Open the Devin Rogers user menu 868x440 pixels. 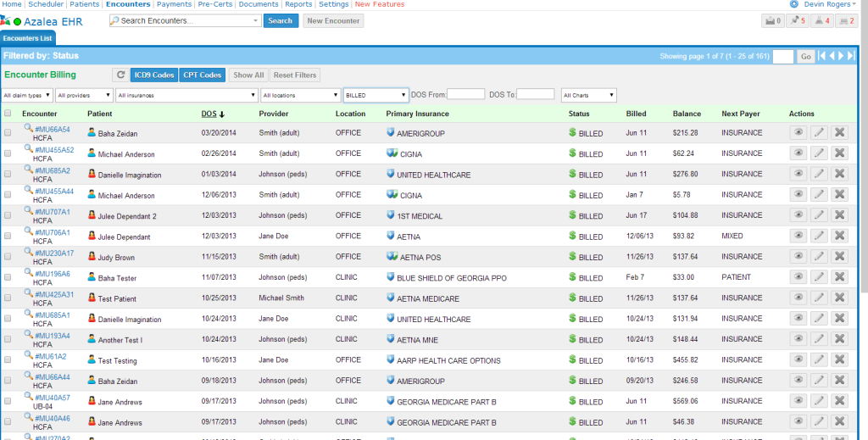(x=829, y=4)
